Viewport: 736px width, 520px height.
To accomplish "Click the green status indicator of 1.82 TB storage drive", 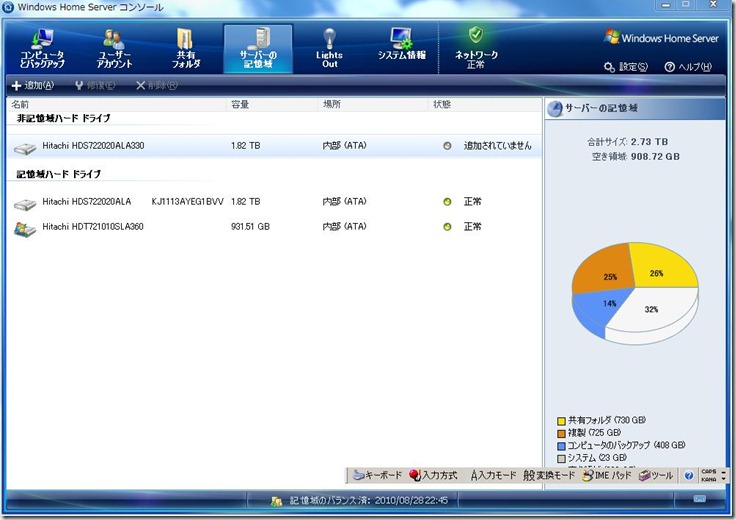I will [x=447, y=202].
